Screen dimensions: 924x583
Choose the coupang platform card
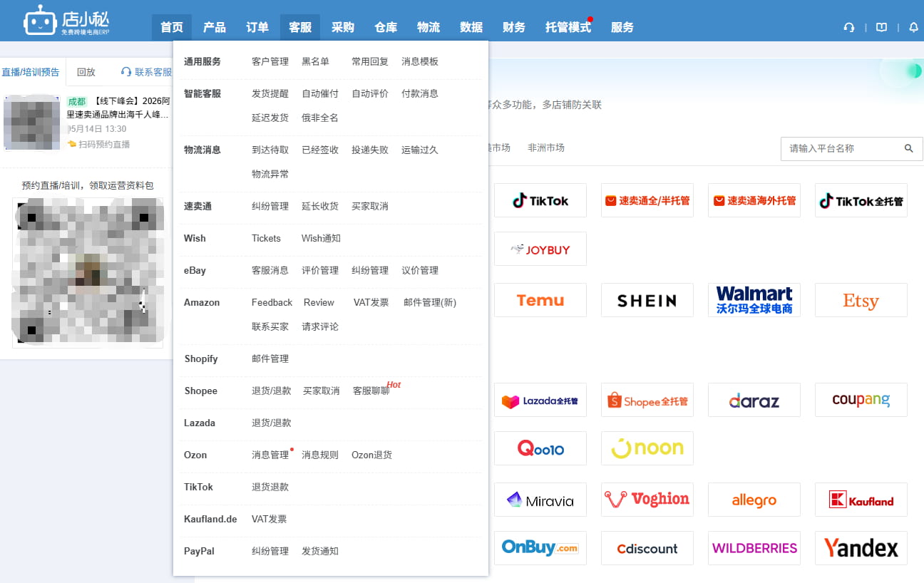[861, 400]
